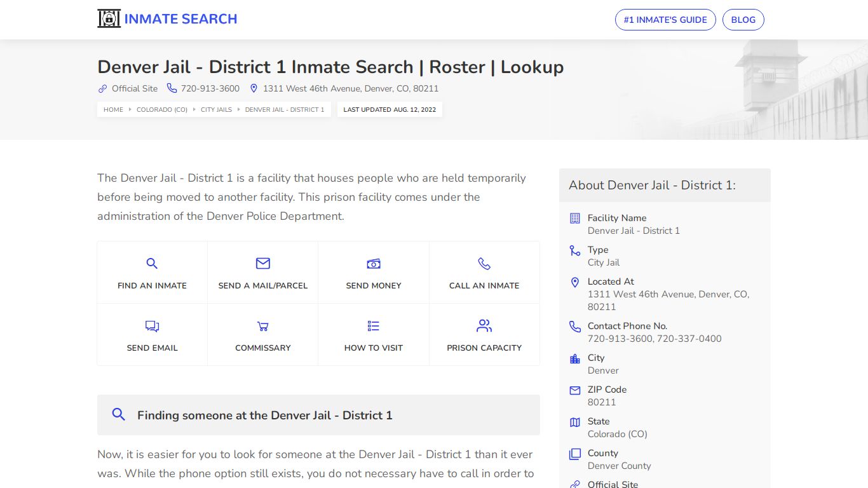Click the Denver County value
Viewport: 868px width, 488px height.
pos(620,466)
